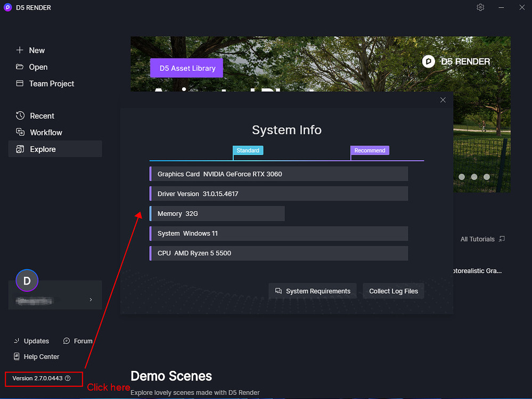
Task: Click the folder icon beside Open
Action: 20,66
